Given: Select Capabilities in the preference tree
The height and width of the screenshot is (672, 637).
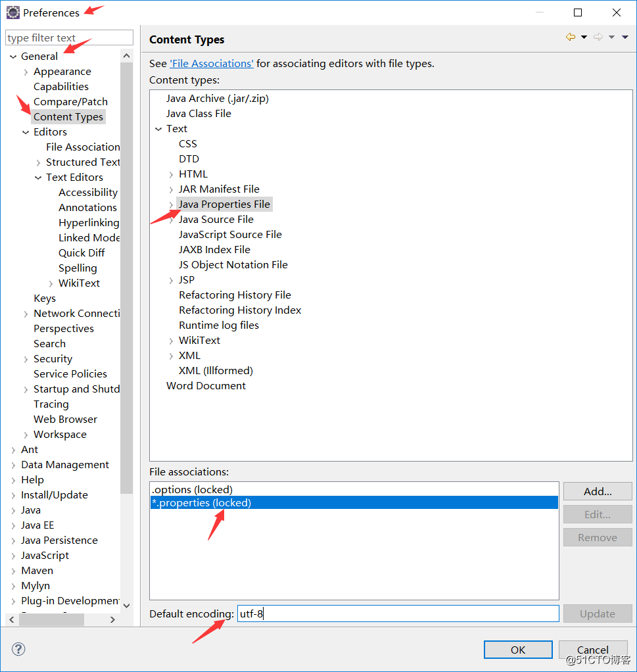Looking at the screenshot, I should click(61, 87).
